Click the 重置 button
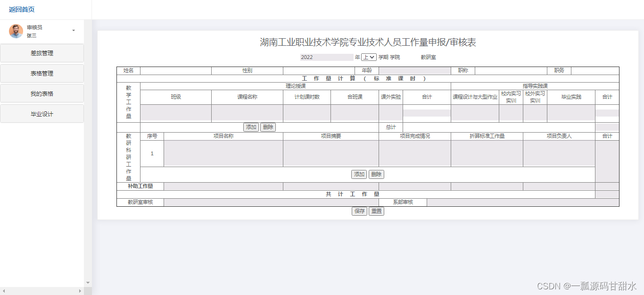The image size is (644, 295). tap(376, 211)
